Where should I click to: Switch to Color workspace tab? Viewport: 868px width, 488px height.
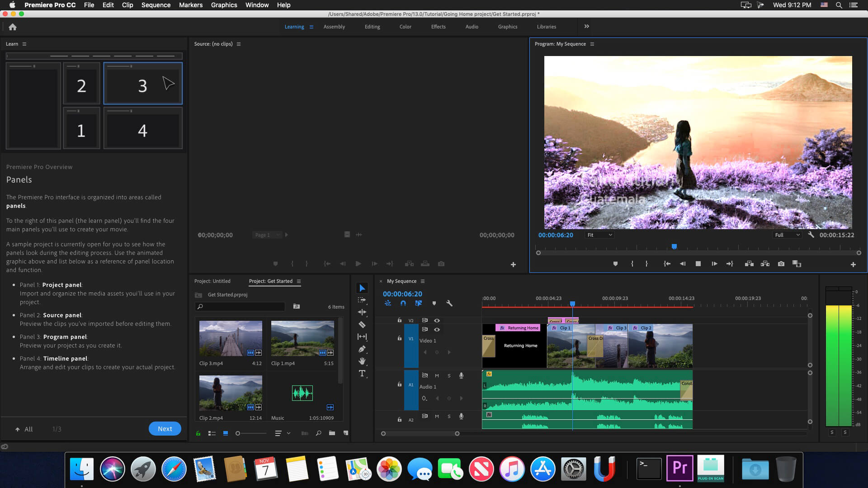coord(405,27)
